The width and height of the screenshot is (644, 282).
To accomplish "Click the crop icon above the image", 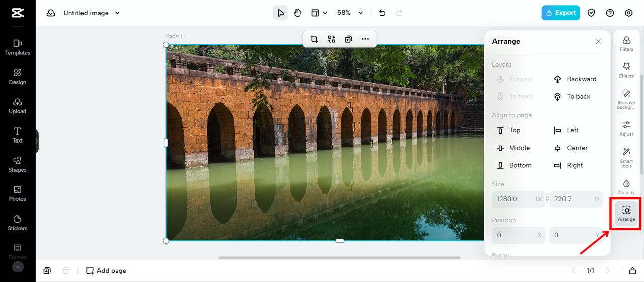I will (x=314, y=39).
